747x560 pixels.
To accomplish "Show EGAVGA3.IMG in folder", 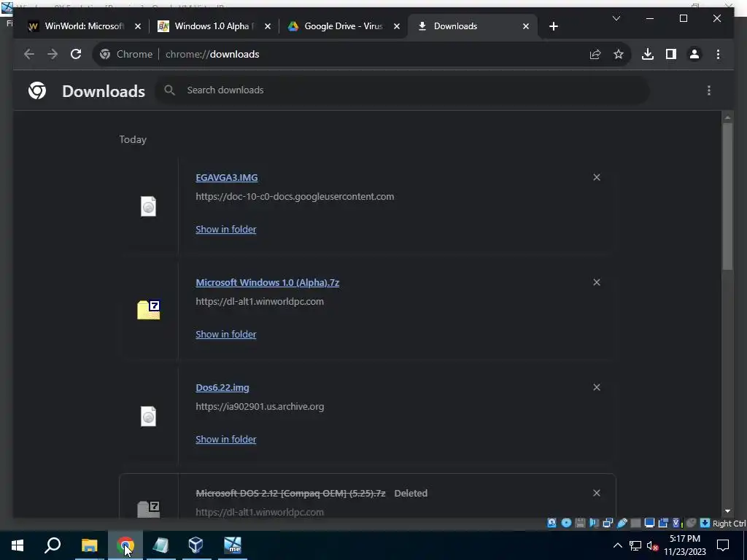I will point(226,230).
